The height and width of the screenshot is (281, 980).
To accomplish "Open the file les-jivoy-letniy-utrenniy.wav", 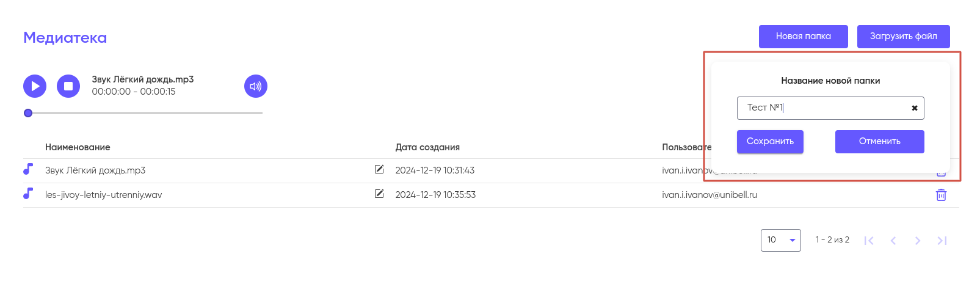I will (104, 195).
